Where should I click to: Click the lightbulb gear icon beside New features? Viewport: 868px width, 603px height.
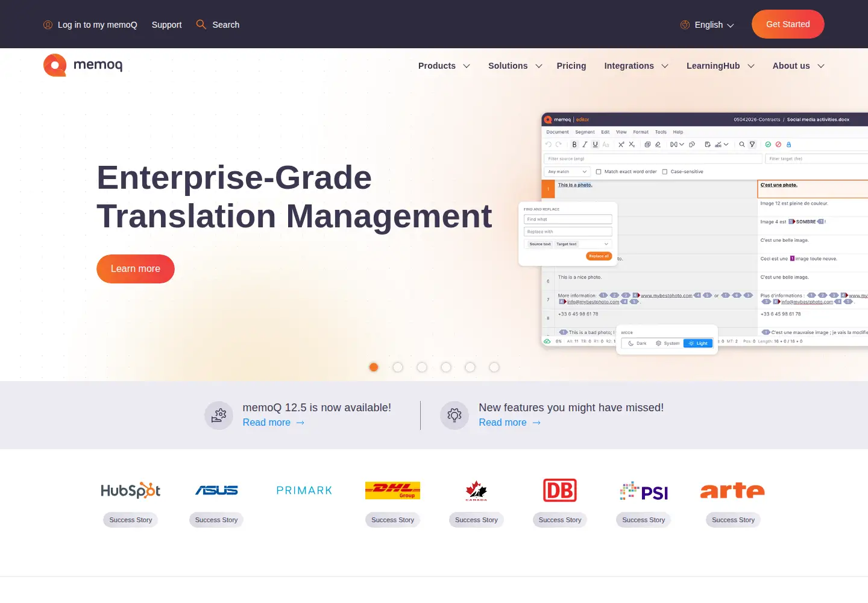pyautogui.click(x=454, y=415)
